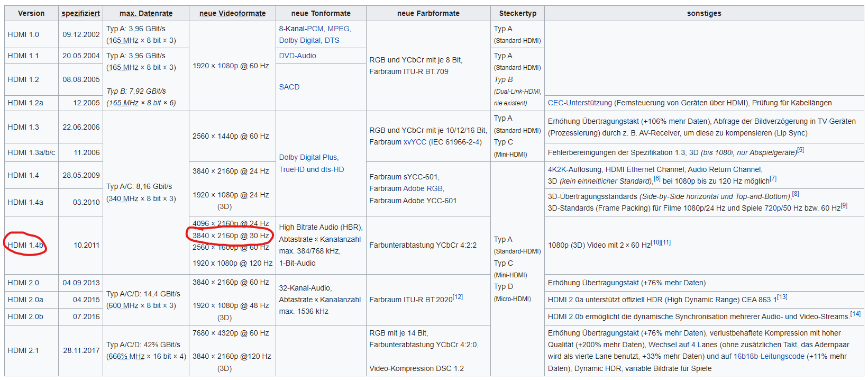
Task: Click the 32-Kanal-Audio text
Action: pyautogui.click(x=305, y=288)
